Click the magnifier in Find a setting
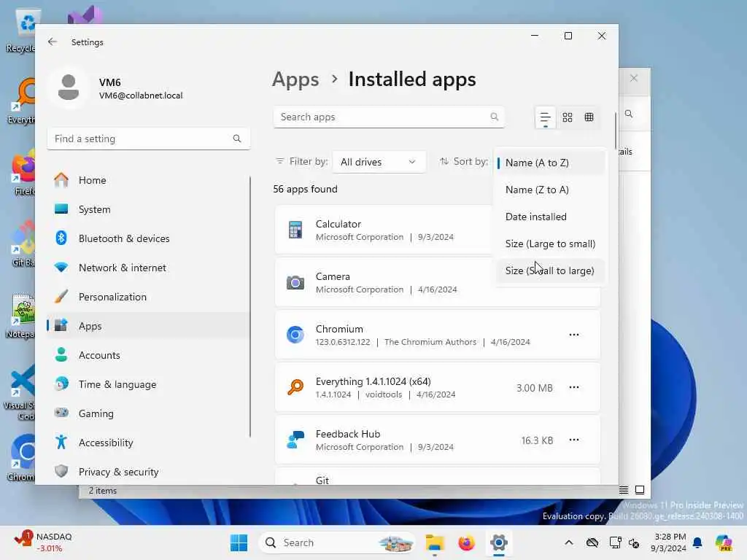The height and width of the screenshot is (560, 747). click(x=237, y=139)
